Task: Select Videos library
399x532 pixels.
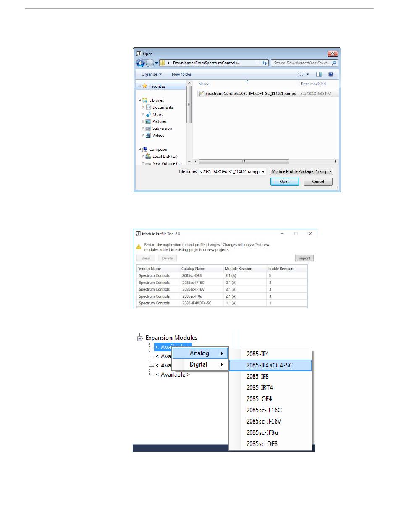Action: (x=158, y=135)
